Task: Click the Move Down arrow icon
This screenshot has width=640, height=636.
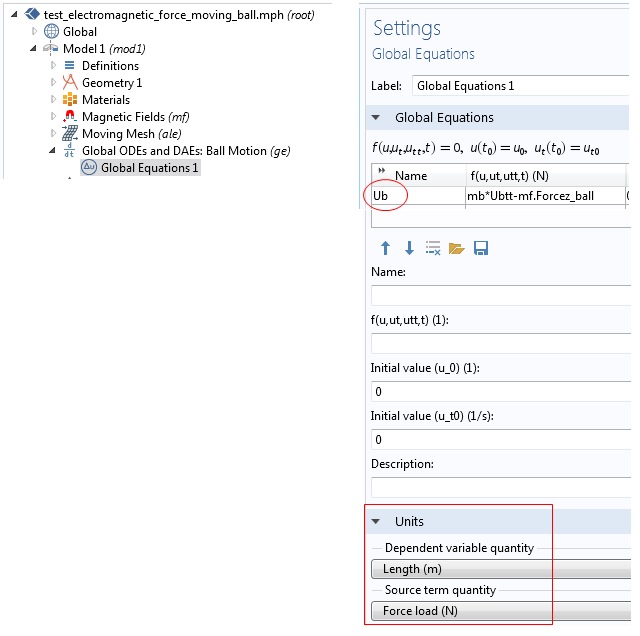Action: tap(409, 248)
